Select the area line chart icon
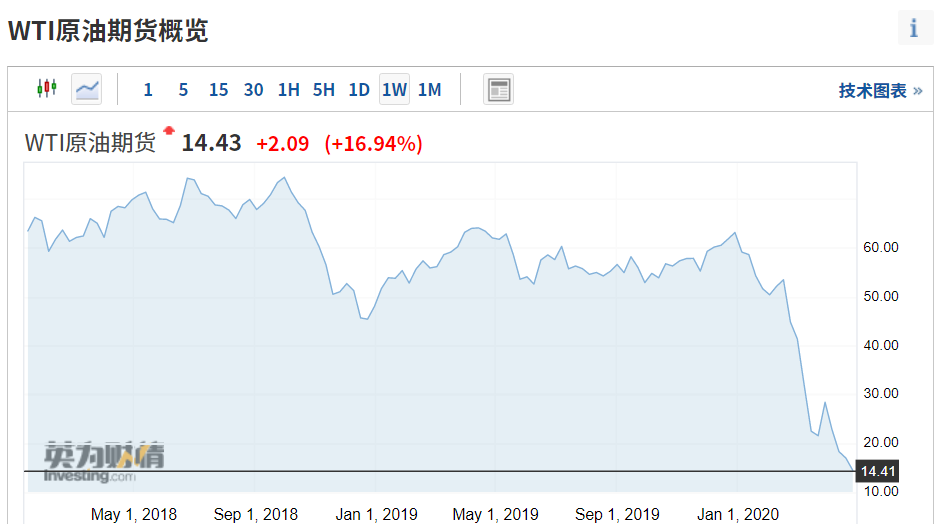The height and width of the screenshot is (524, 939). pos(87,89)
